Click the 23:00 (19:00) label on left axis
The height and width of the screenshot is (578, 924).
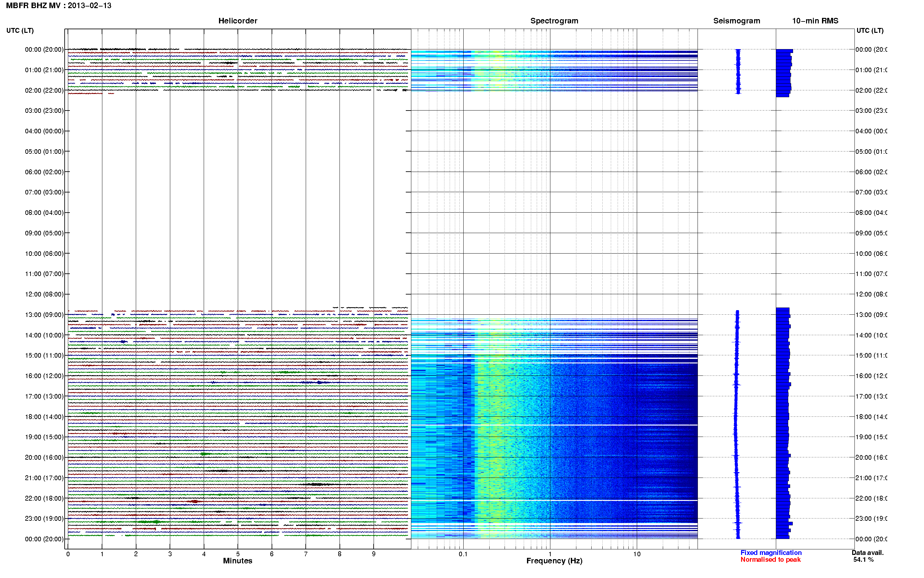(44, 519)
